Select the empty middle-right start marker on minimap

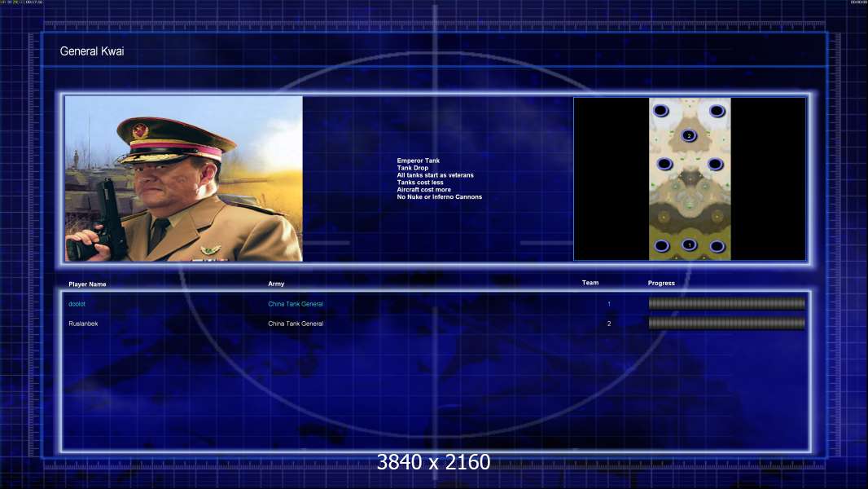[715, 164]
